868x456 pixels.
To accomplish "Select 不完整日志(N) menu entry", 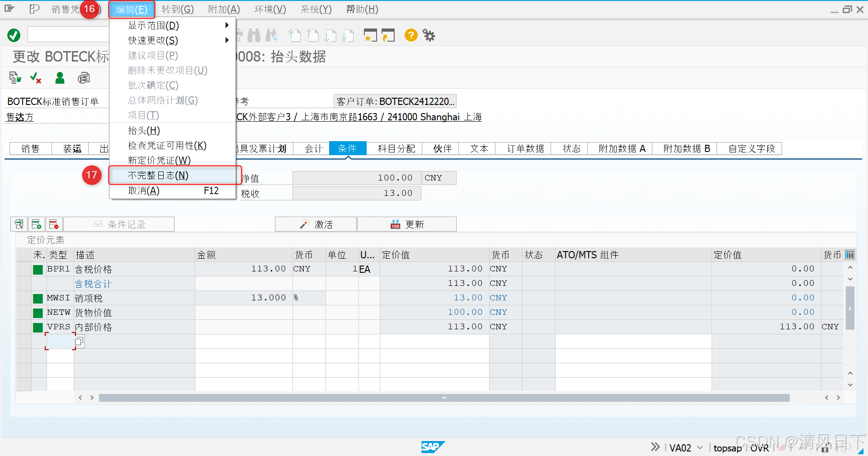I will coord(173,176).
